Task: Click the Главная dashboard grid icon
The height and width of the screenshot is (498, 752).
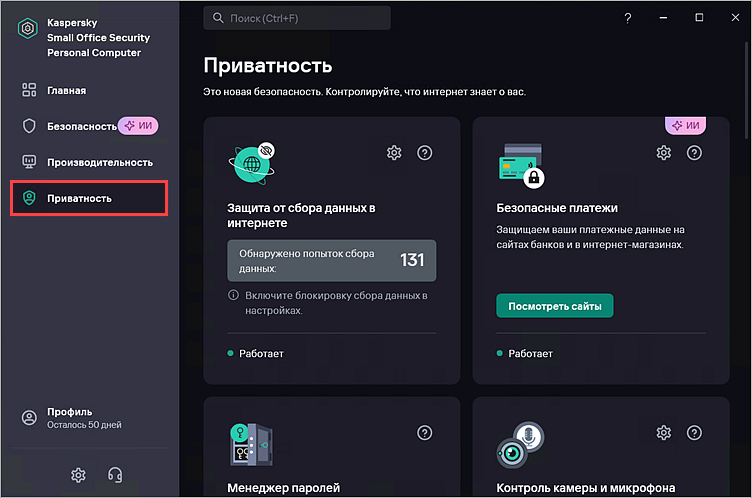Action: pyautogui.click(x=29, y=90)
